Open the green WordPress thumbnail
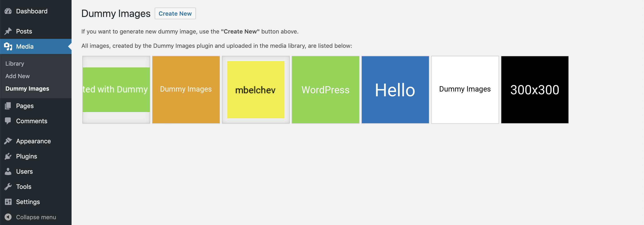 [326, 90]
